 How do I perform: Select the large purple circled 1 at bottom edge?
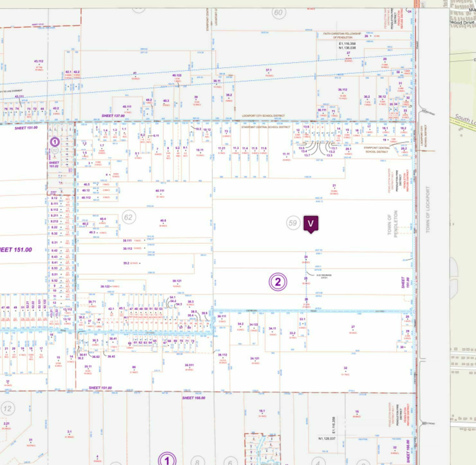pos(167,460)
